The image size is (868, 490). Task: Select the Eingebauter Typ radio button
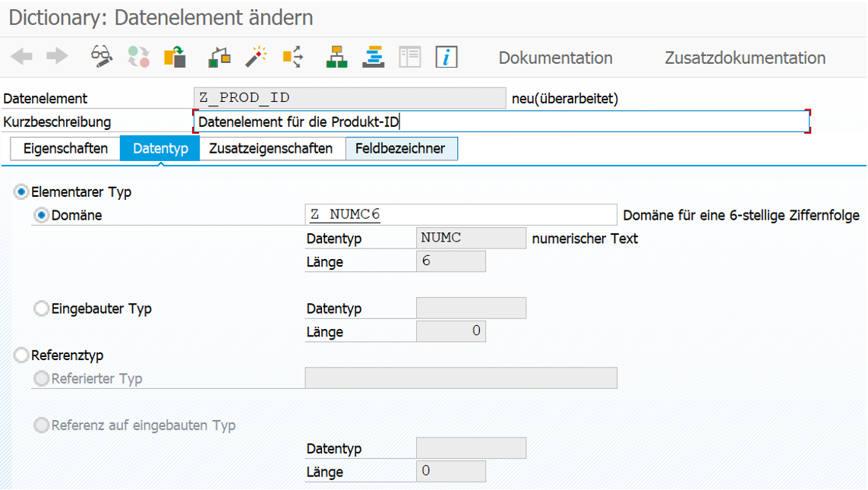coord(41,308)
